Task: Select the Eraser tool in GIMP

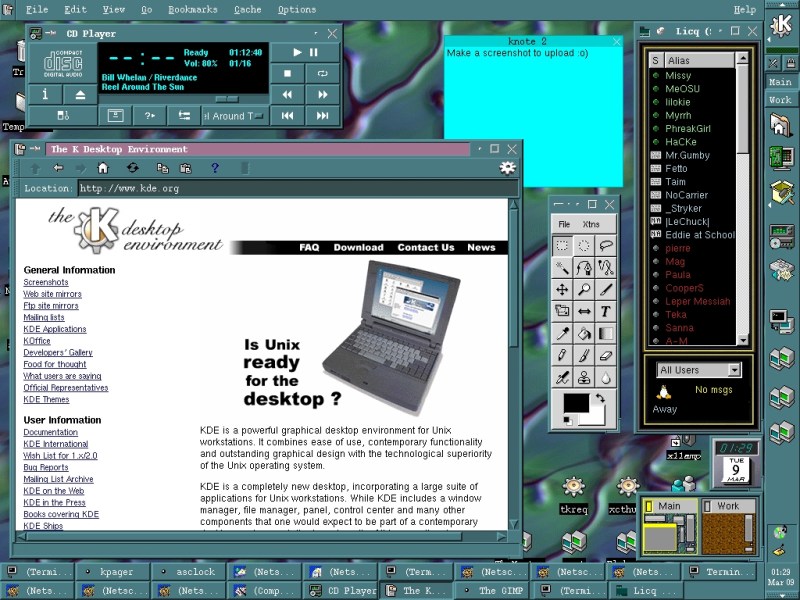Action: tap(606, 356)
